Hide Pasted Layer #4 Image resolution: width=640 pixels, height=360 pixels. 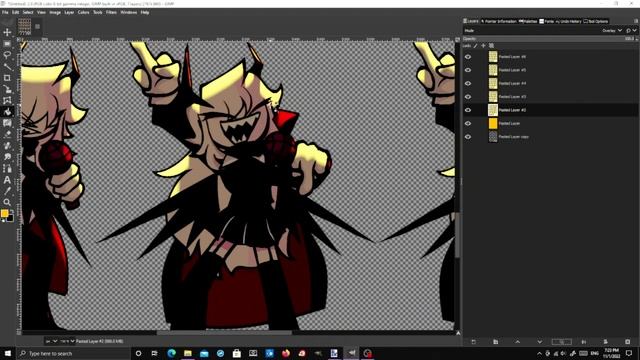coord(468,83)
